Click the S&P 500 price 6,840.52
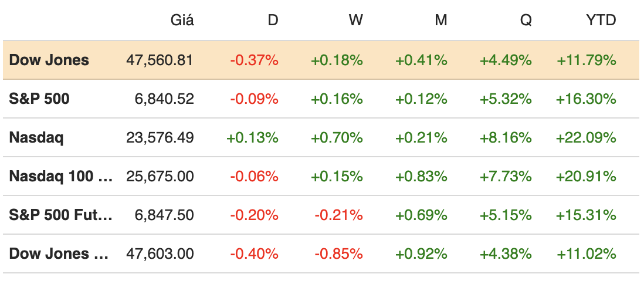644x284 pixels. click(x=165, y=99)
